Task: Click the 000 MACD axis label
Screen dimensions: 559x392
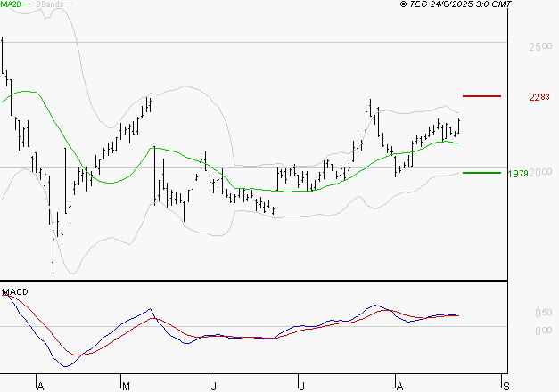Action: (x=543, y=331)
